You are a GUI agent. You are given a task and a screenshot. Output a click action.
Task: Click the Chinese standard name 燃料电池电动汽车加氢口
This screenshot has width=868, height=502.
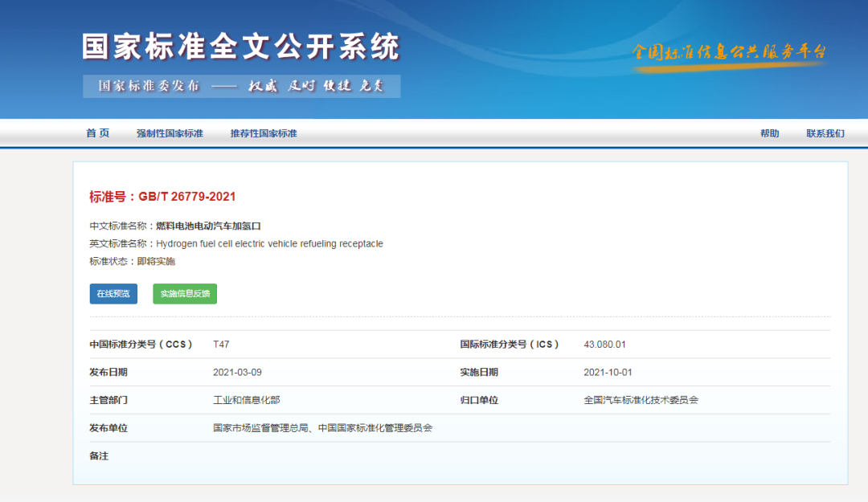(x=208, y=227)
